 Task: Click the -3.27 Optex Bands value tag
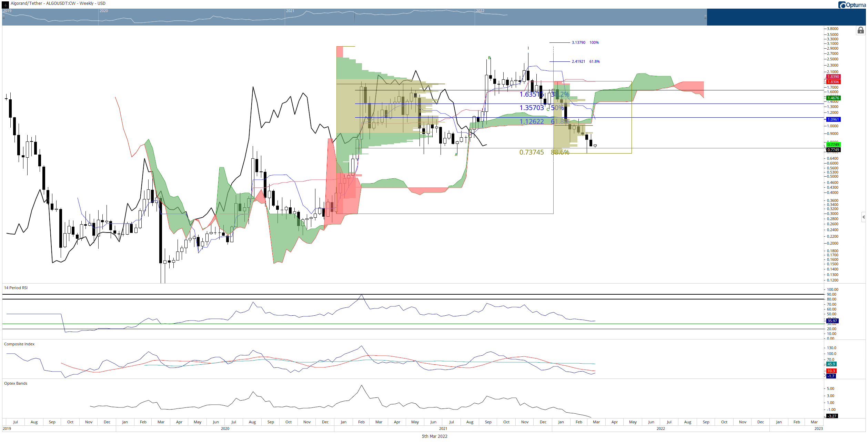(832, 416)
